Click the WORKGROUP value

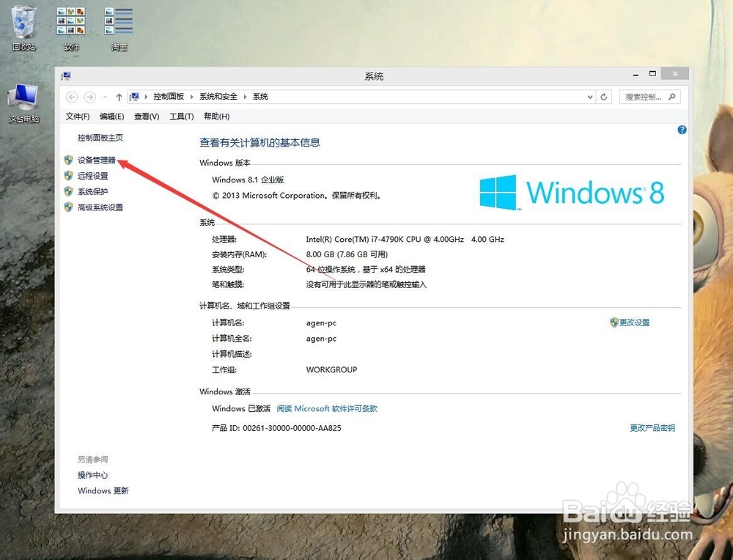pos(331,369)
